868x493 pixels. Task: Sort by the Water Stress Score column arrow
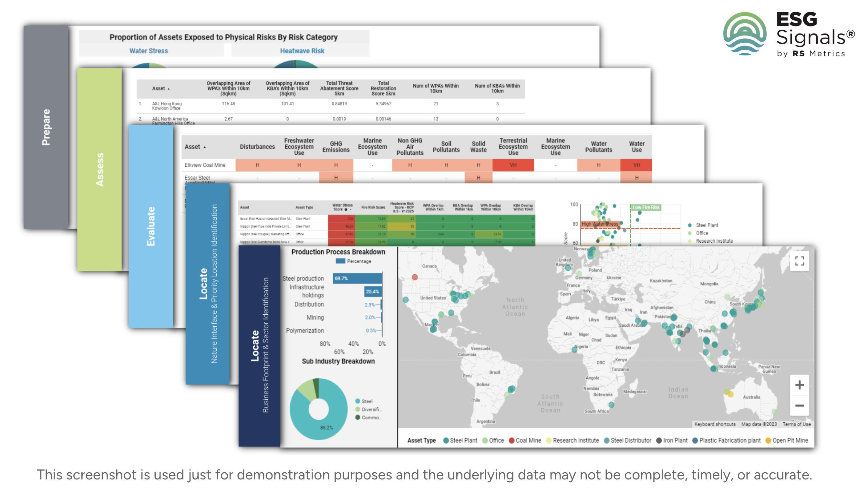coord(350,210)
